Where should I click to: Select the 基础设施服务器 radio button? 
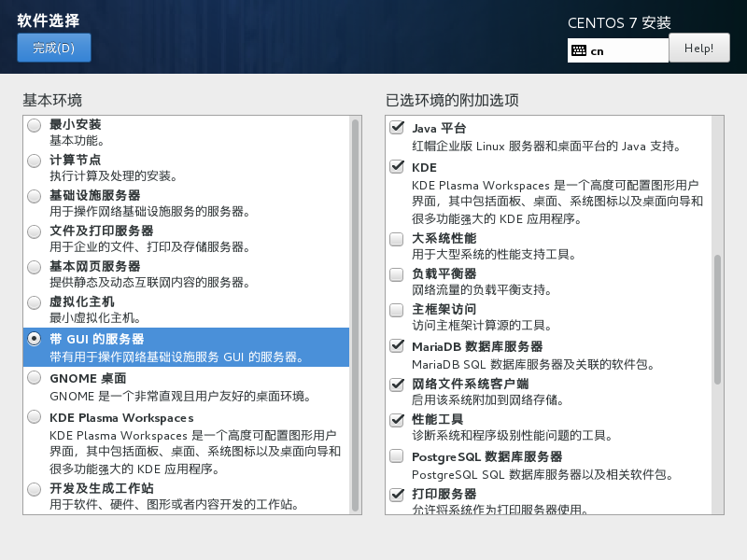[x=35, y=196]
